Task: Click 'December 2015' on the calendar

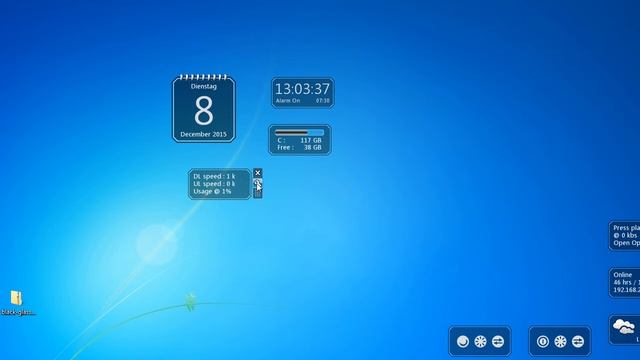Action: pos(203,134)
